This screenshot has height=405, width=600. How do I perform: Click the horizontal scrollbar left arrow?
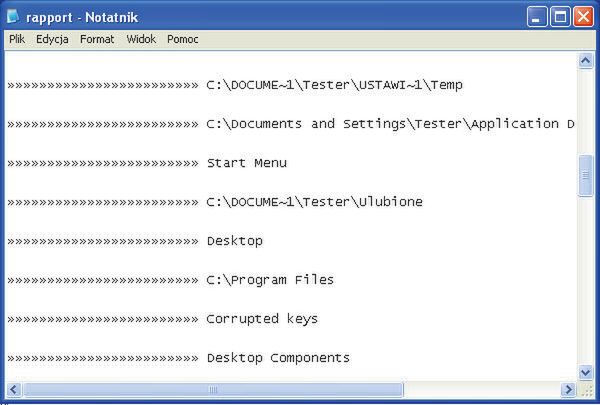tap(12, 389)
